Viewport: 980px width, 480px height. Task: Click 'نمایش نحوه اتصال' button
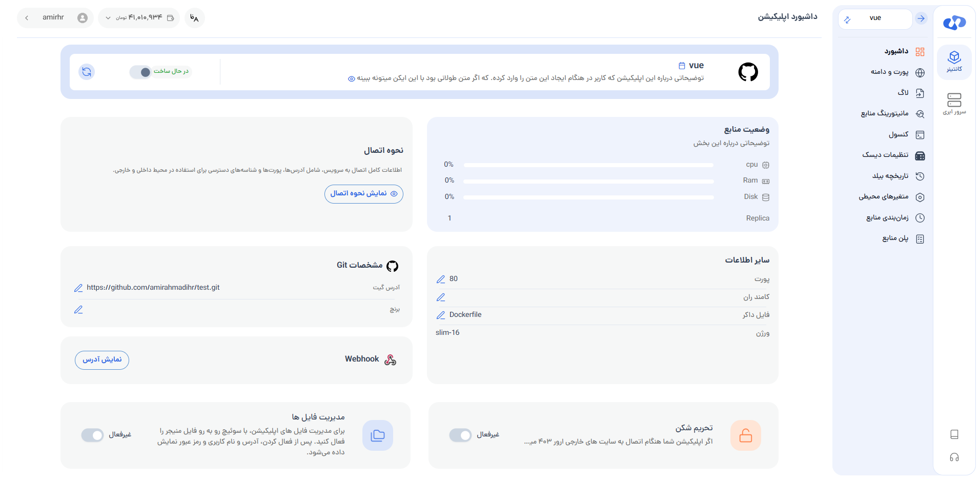point(364,194)
